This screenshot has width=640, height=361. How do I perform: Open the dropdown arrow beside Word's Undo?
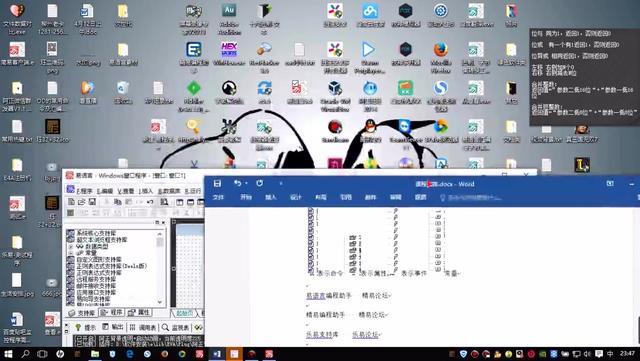pos(246,184)
